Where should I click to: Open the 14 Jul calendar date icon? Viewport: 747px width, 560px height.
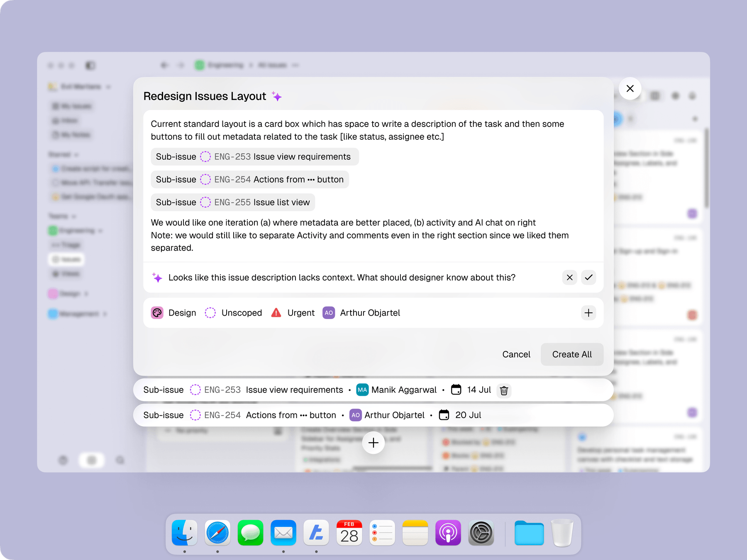click(456, 390)
